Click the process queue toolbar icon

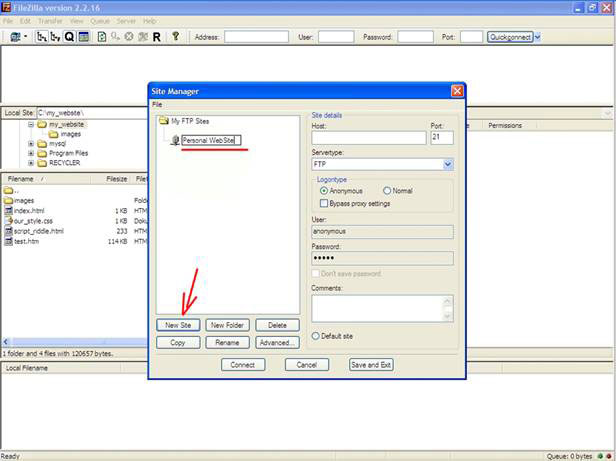pos(115,37)
